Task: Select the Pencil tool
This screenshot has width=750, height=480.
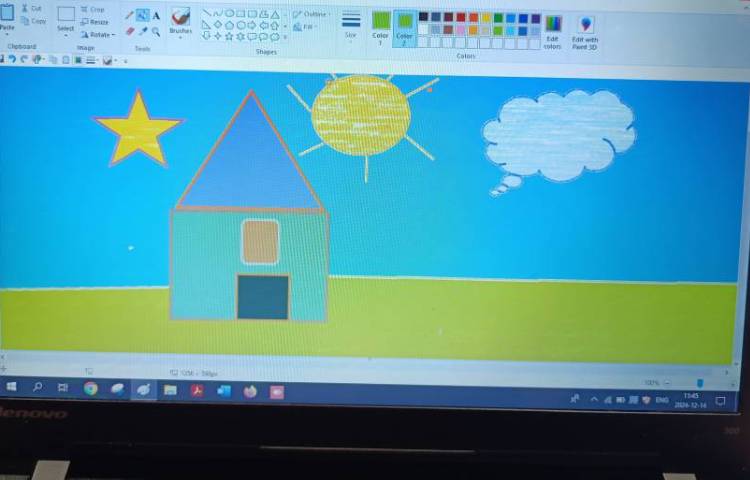Action: (130, 16)
